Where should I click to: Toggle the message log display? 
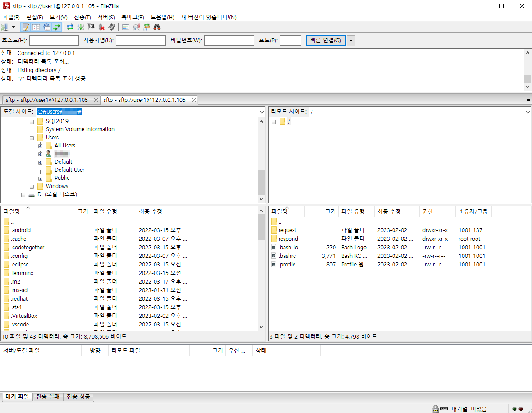pos(26,27)
